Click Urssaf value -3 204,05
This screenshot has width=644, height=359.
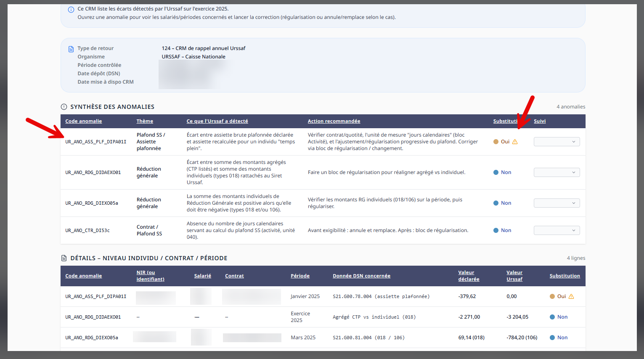517,317
